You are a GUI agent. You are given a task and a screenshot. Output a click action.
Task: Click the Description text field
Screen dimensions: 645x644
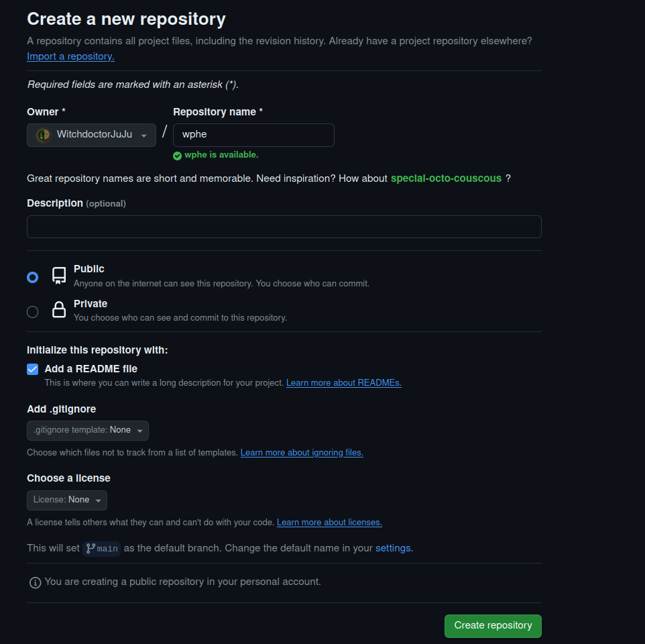[x=284, y=227]
